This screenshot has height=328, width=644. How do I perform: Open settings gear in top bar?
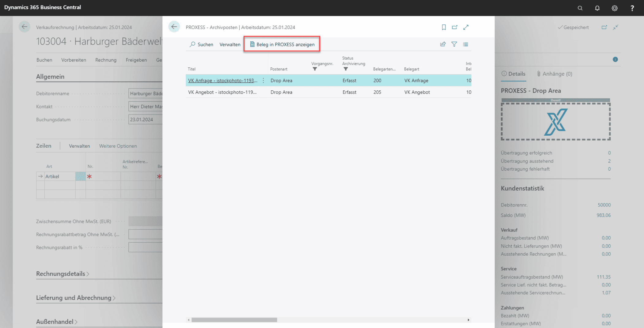click(x=615, y=8)
